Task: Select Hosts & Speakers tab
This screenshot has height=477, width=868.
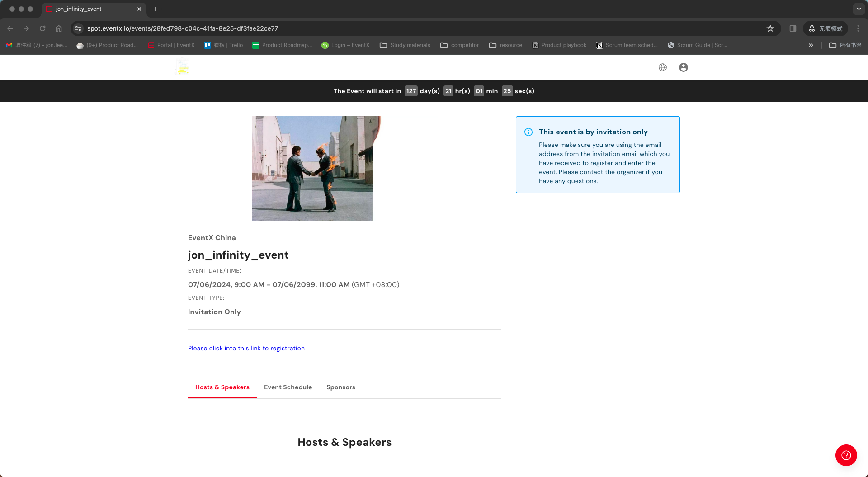Action: pos(222,387)
